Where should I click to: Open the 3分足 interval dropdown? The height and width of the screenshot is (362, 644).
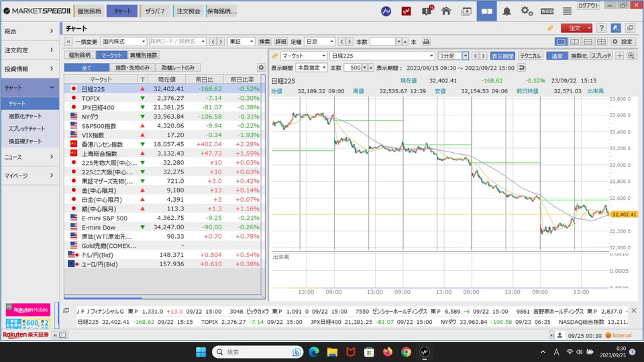(453, 56)
